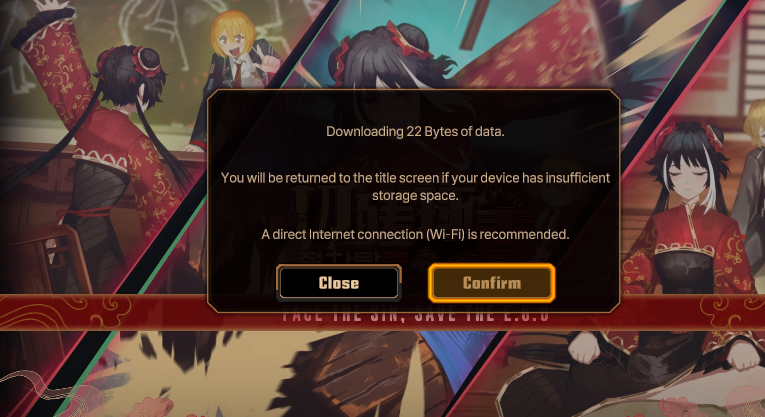765x417 pixels.
Task: Click the insufficient storage space warning text
Action: [x=415, y=186]
